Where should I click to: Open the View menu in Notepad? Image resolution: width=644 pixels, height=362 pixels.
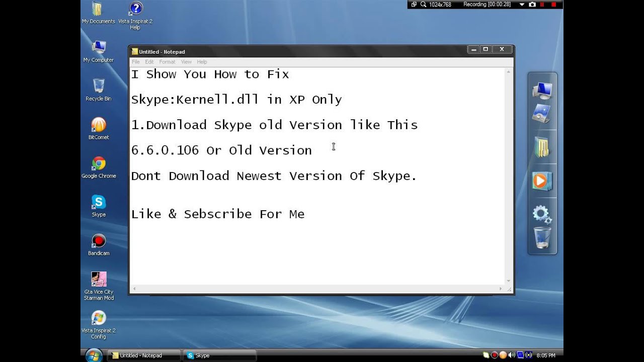coord(186,62)
